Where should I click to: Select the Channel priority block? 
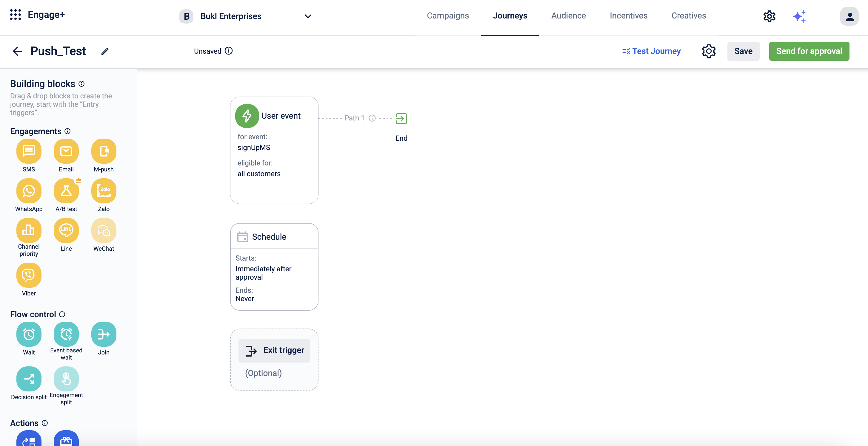pos(29,230)
